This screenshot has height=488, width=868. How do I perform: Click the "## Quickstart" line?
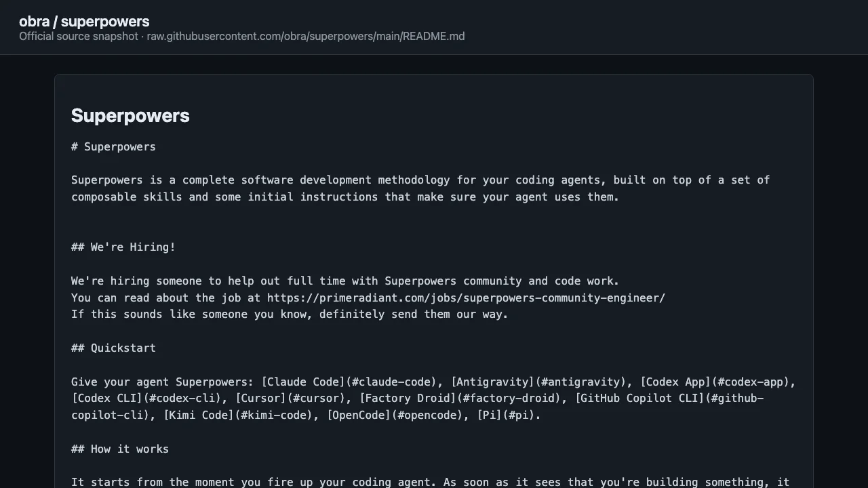coord(113,348)
